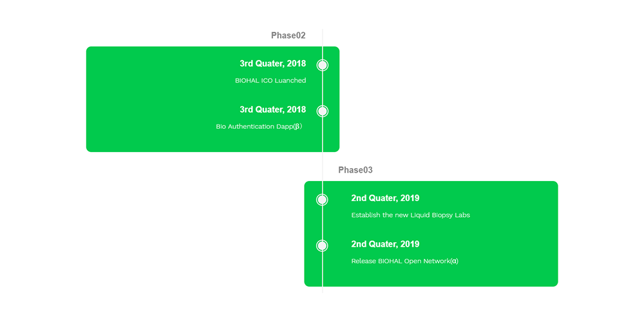The width and height of the screenshot is (644, 322).
Task: Select the marker beside Release BIOHAL Open Network
Action: [x=322, y=245]
